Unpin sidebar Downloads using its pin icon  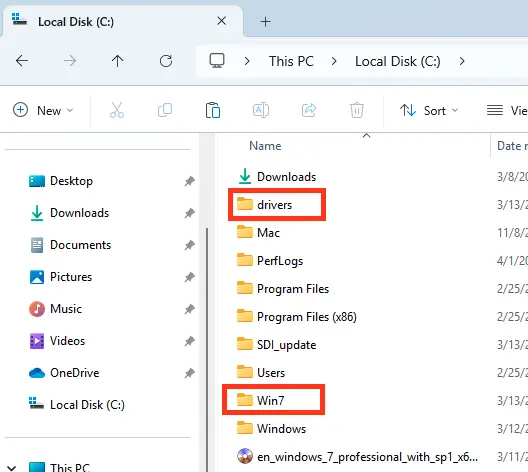(190, 213)
